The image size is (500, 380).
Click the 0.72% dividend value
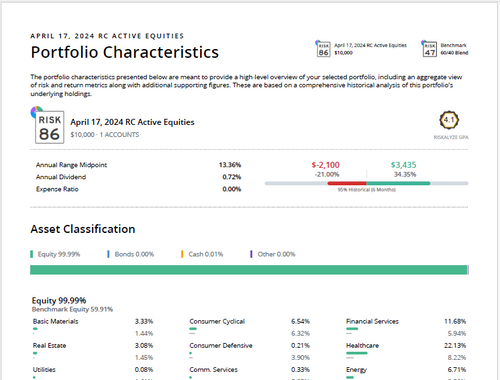click(232, 177)
